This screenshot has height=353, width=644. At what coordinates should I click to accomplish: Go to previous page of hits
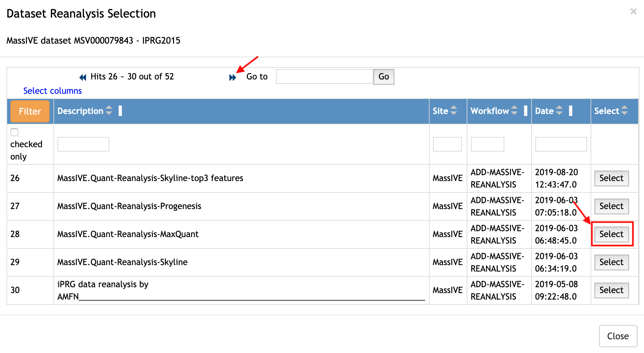[x=83, y=77]
